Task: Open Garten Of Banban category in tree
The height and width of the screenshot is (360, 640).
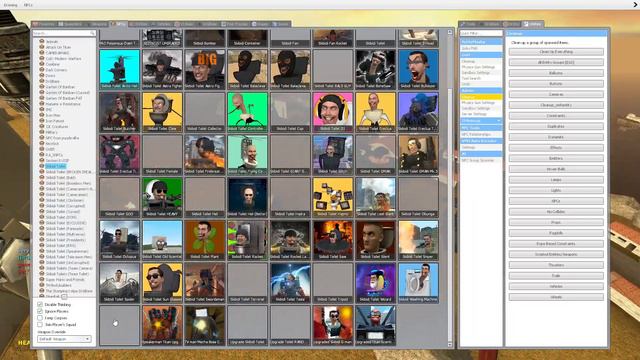Action: click(x=60, y=87)
